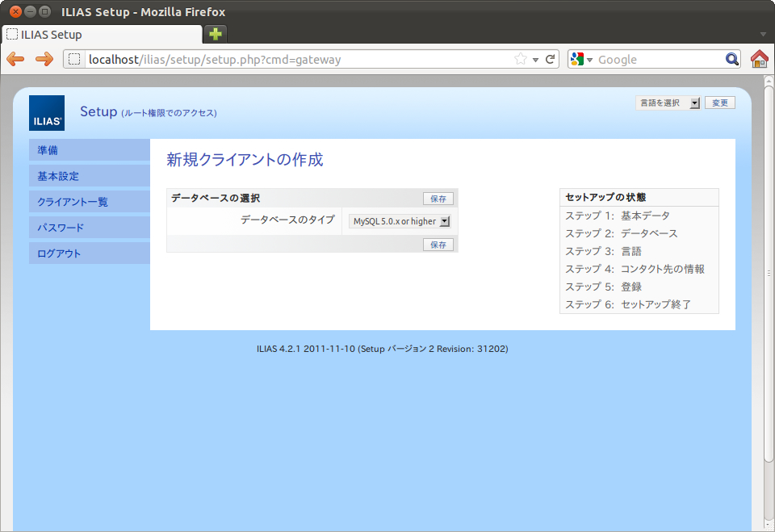Image resolution: width=775 pixels, height=532 pixels.
Task: Select the ILIAS Setup browser tab
Action: pos(101,35)
